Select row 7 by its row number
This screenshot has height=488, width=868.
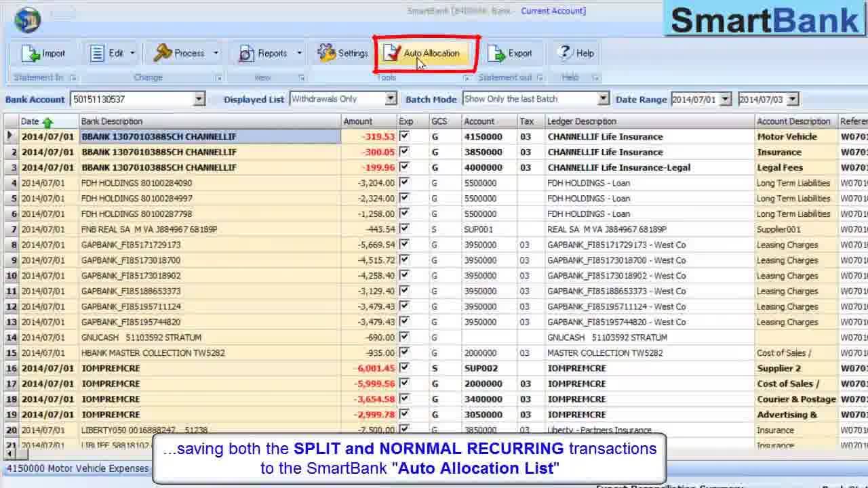pos(12,229)
